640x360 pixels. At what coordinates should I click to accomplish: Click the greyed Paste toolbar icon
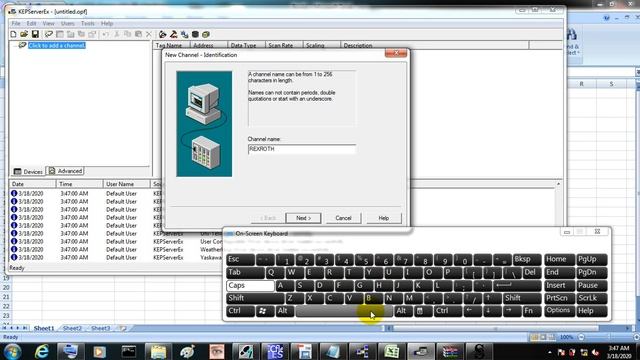pos(138,34)
